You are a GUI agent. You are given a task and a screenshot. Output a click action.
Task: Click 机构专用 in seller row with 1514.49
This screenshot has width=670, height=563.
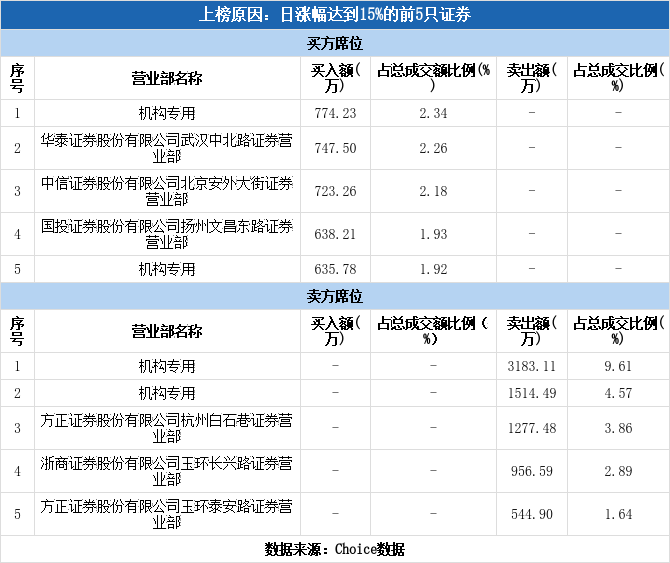tap(167, 393)
